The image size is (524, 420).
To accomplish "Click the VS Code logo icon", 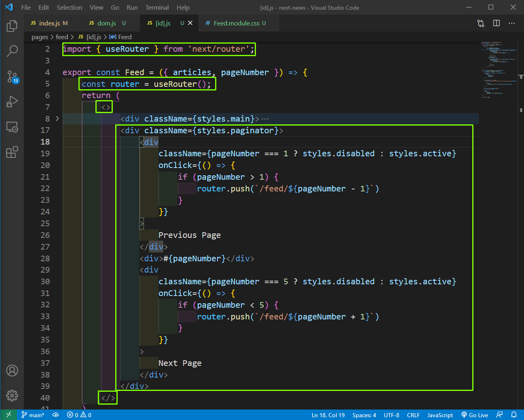I will [8, 7].
